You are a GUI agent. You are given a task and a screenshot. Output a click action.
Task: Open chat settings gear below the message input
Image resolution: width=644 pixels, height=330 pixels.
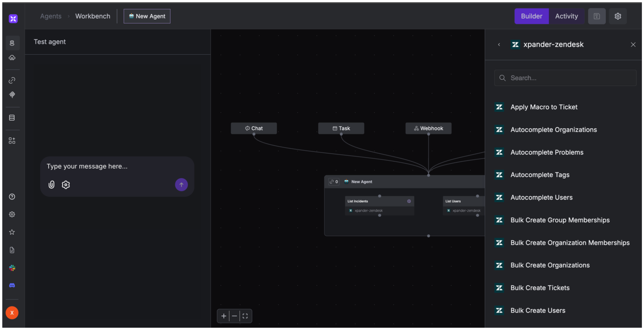click(66, 185)
